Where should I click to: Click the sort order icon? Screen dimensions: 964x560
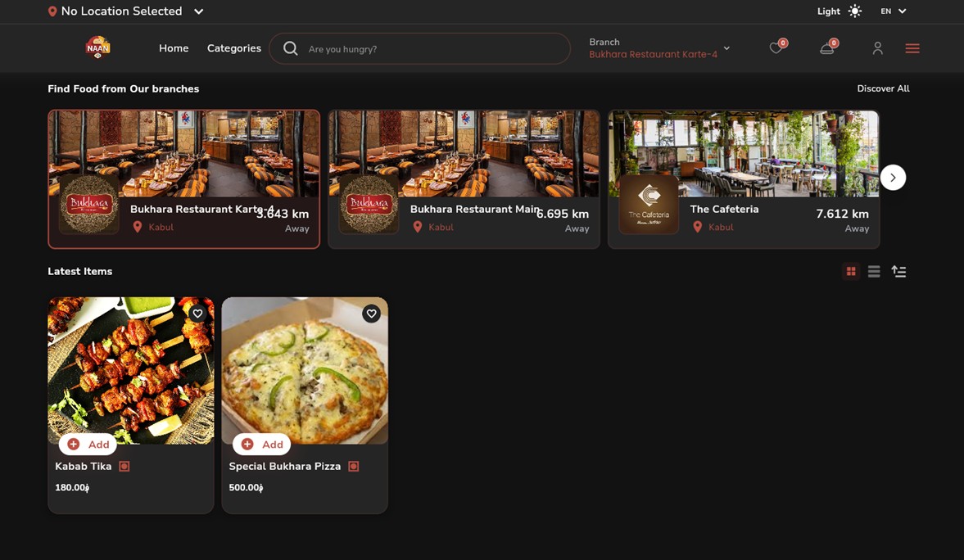coord(898,271)
